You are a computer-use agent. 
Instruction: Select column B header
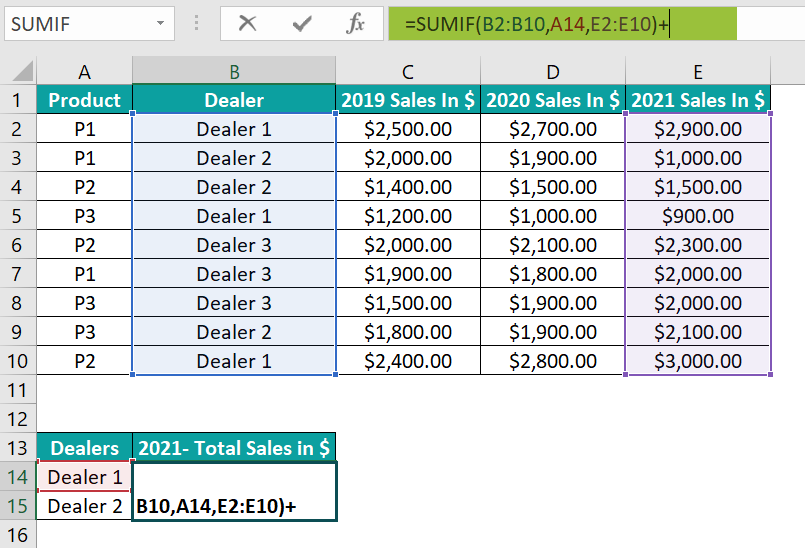233,71
